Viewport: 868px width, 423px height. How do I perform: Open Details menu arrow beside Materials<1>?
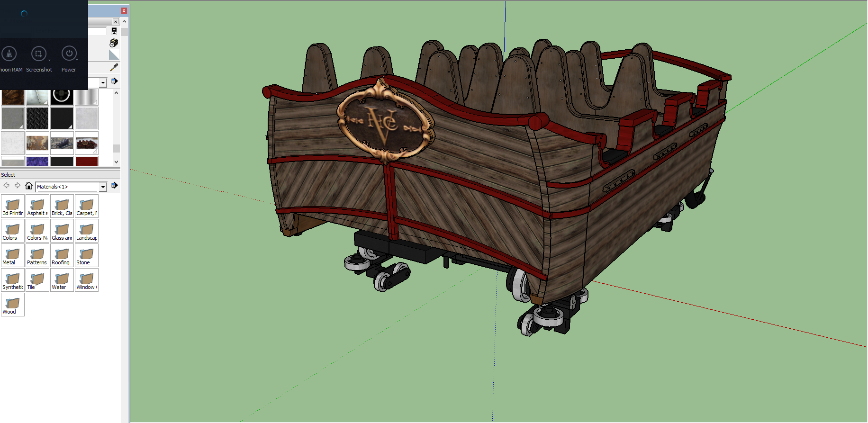114,186
